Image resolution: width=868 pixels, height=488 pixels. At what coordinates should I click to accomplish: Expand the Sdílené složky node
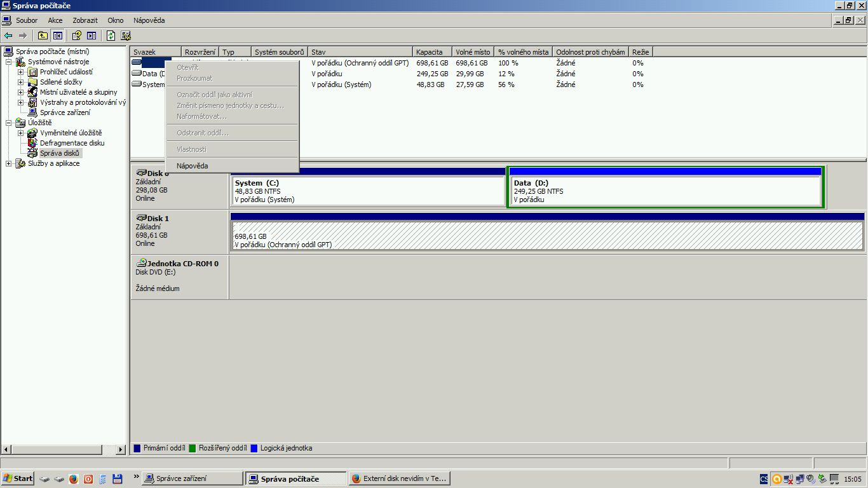pyautogui.click(x=21, y=82)
